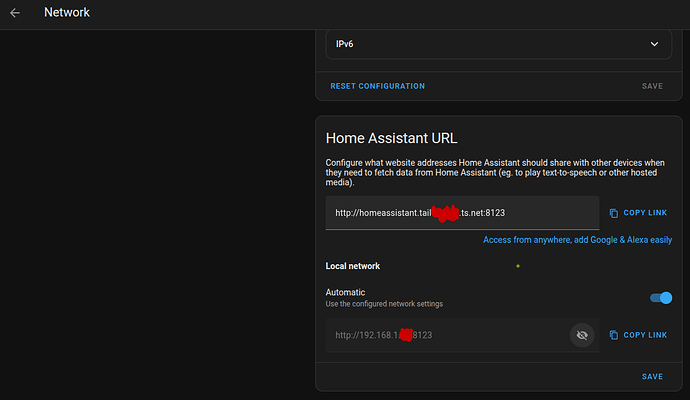Screen dimensions: 690x400
Task: Go back using the arrow icon
Action: point(15,13)
